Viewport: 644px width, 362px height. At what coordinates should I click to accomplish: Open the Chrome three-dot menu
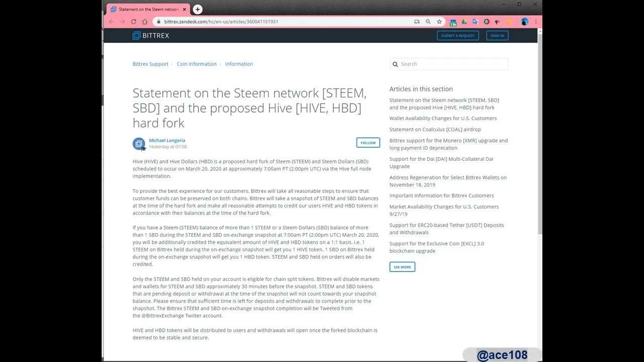536,22
